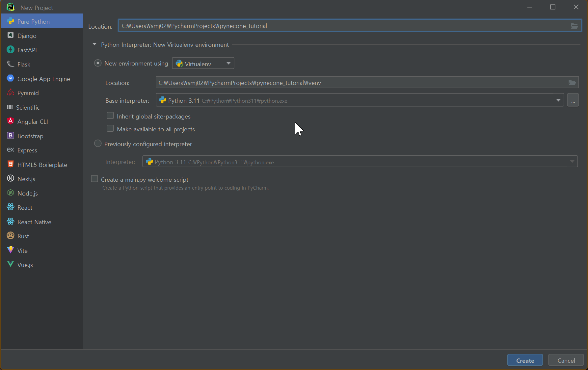
Task: Click the Flask horn icon
Action: pyautogui.click(x=11, y=64)
